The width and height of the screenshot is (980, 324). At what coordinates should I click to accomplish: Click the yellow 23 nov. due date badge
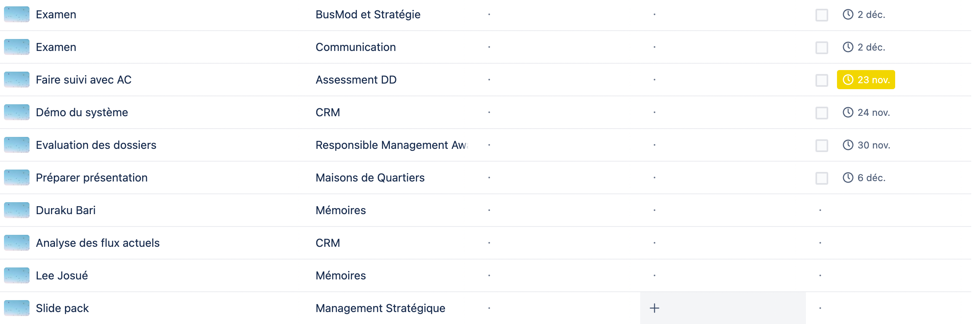click(x=866, y=80)
